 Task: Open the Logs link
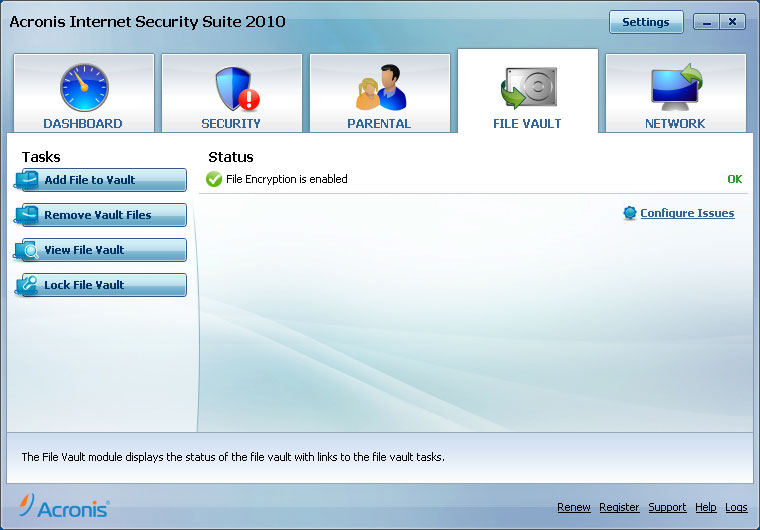coord(736,507)
